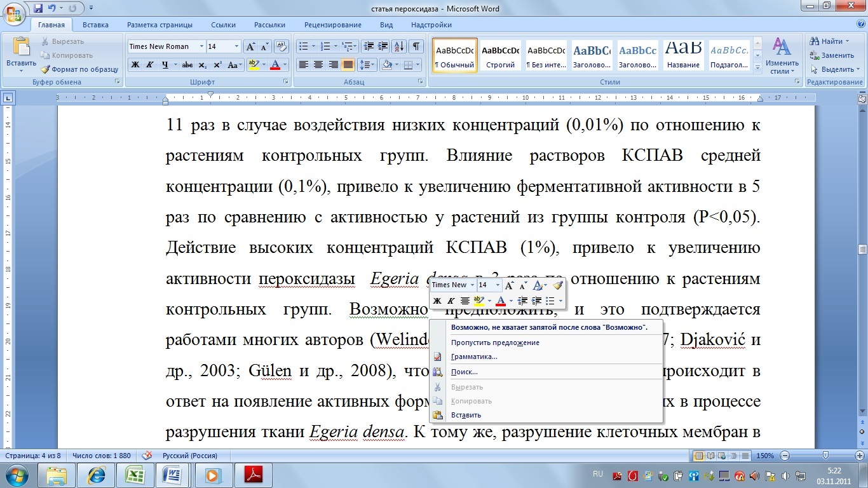Toggle Italic in the floating mini toolbar
The image size is (868, 488).
pyautogui.click(x=451, y=301)
